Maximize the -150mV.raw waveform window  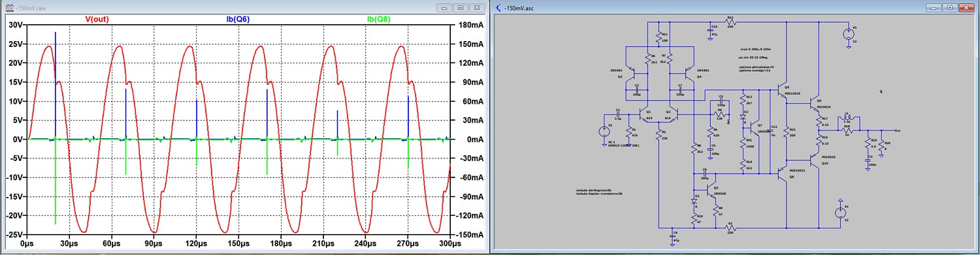[x=460, y=7]
